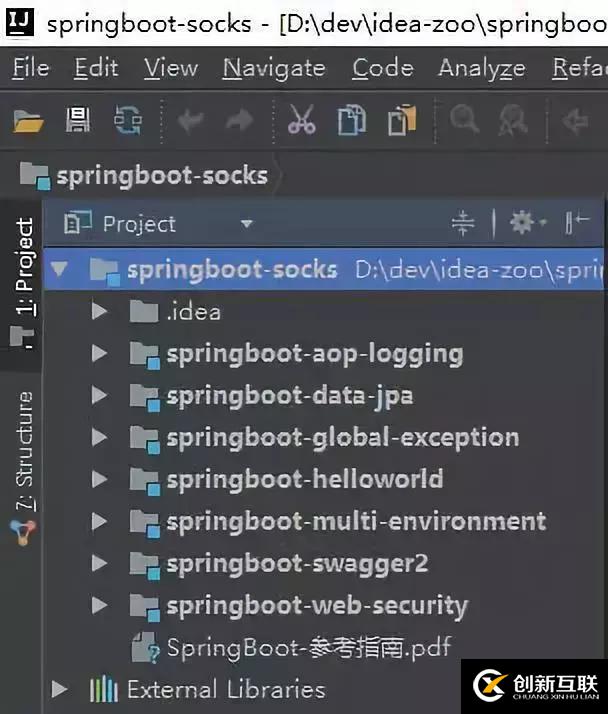
Task: Click the Synchronize toolbar icon
Action: pos(128,121)
